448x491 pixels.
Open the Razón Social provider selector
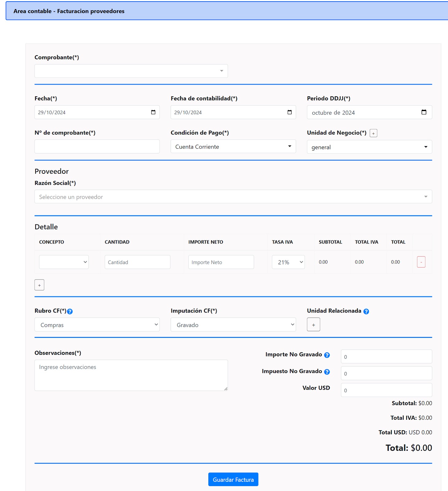point(233,197)
